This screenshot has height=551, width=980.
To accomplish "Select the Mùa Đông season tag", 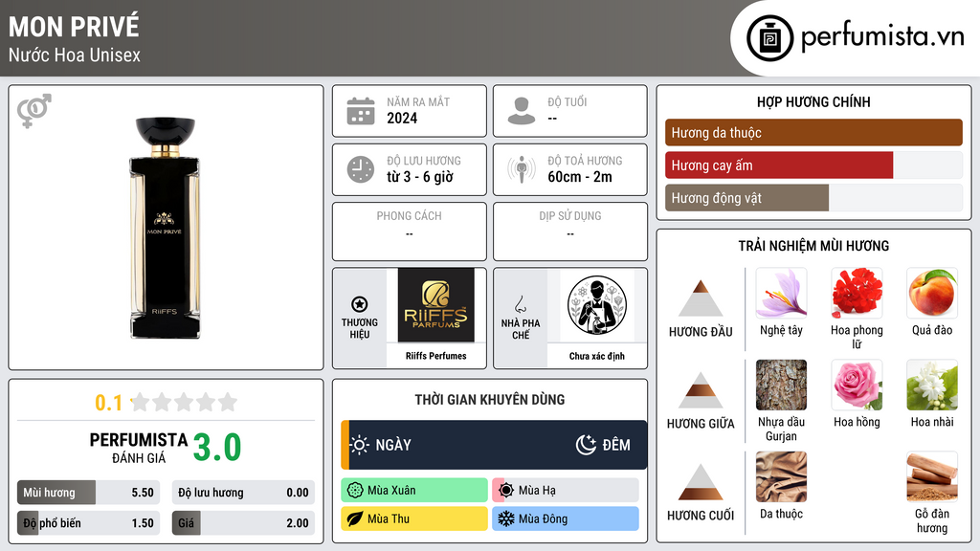I will 565,518.
